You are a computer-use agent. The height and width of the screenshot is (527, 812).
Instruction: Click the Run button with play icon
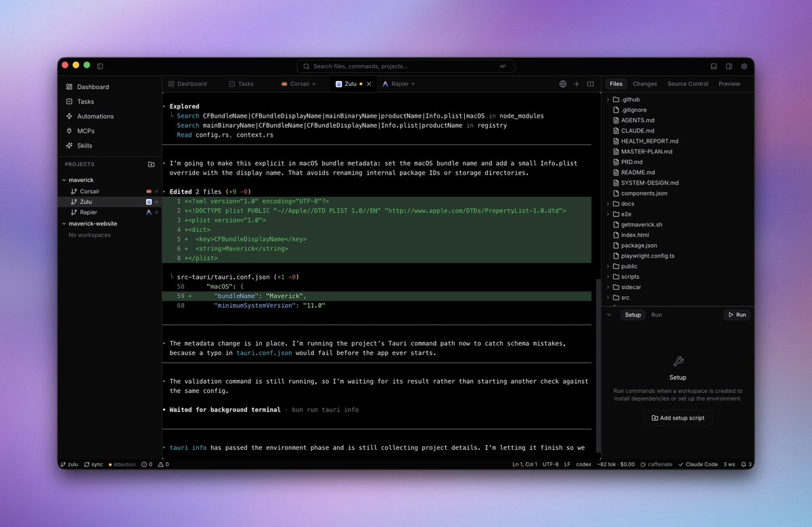tap(737, 315)
